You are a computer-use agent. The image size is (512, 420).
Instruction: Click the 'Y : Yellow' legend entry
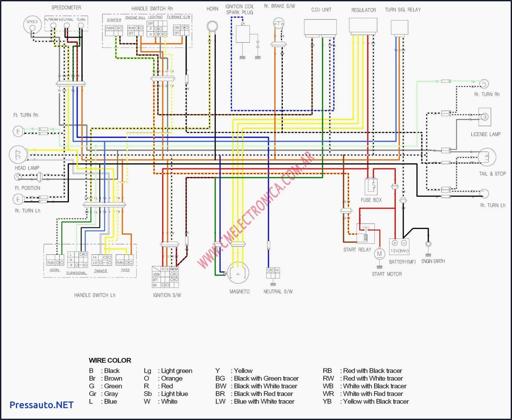click(x=234, y=371)
